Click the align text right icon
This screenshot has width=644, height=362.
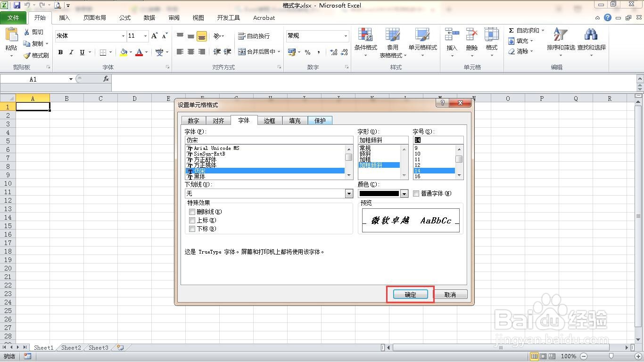tap(201, 52)
